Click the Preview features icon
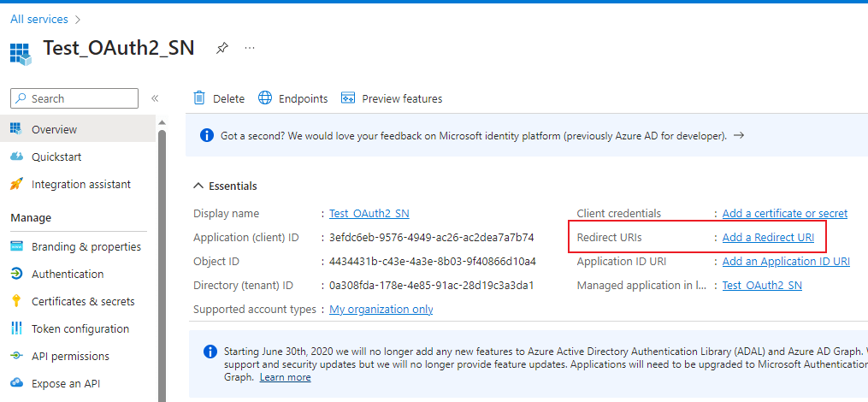 348,98
